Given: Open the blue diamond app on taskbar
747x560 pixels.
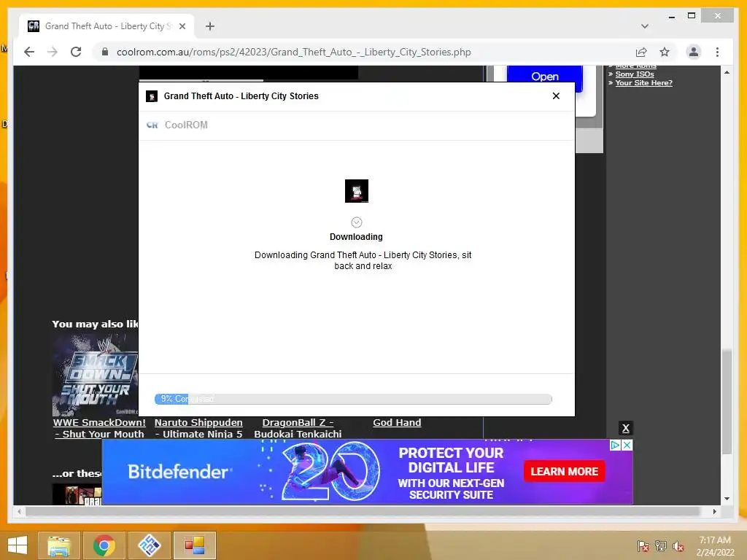Looking at the screenshot, I should tap(149, 545).
